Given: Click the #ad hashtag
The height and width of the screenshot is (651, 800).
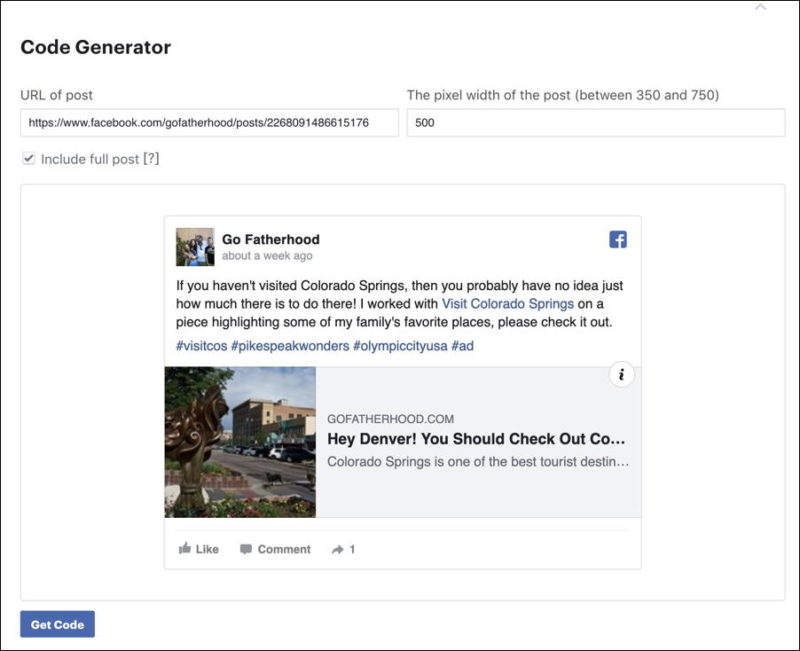Looking at the screenshot, I should (x=463, y=345).
